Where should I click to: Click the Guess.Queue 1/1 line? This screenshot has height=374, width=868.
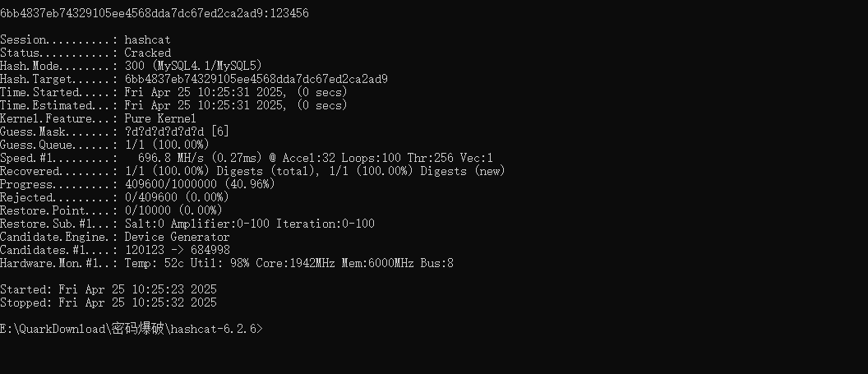click(x=111, y=145)
